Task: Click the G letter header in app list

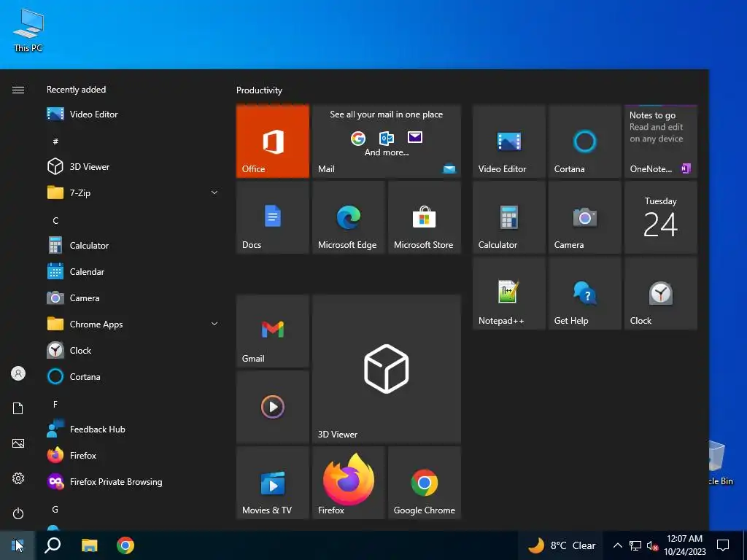Action: click(x=55, y=510)
